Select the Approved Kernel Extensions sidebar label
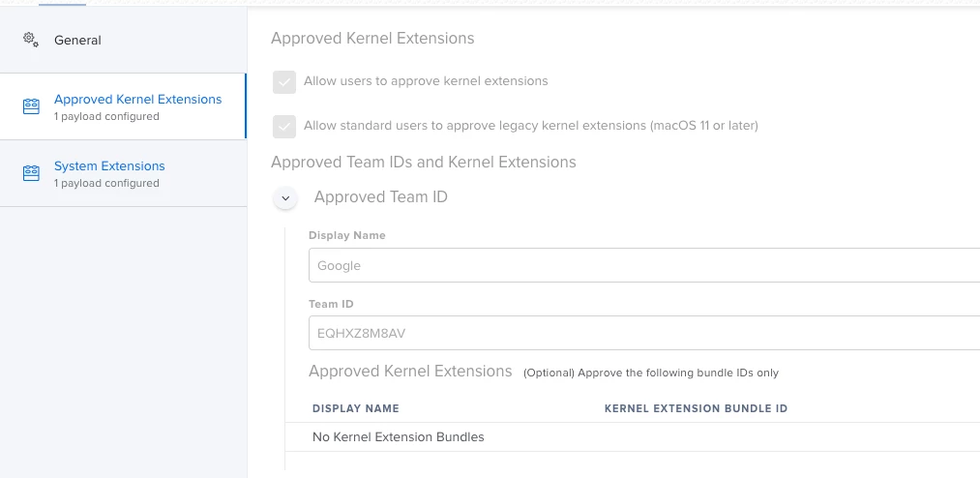Screen dimensions: 980x478 tap(137, 100)
